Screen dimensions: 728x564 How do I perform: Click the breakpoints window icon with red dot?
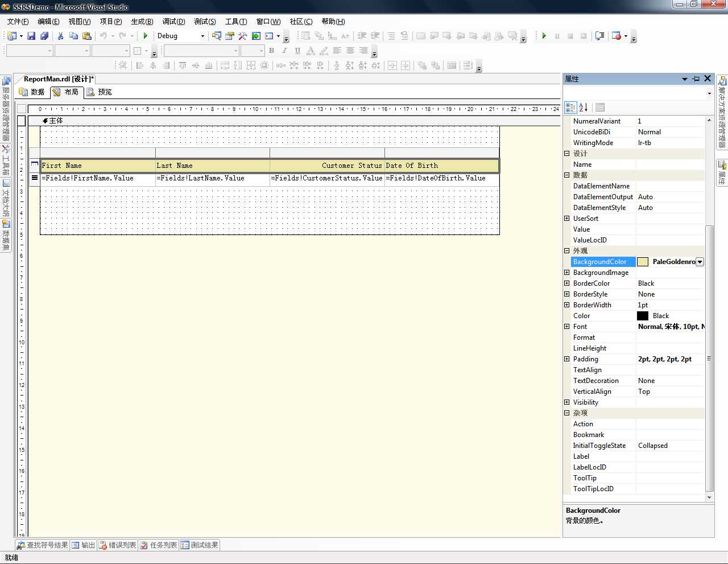tap(617, 36)
